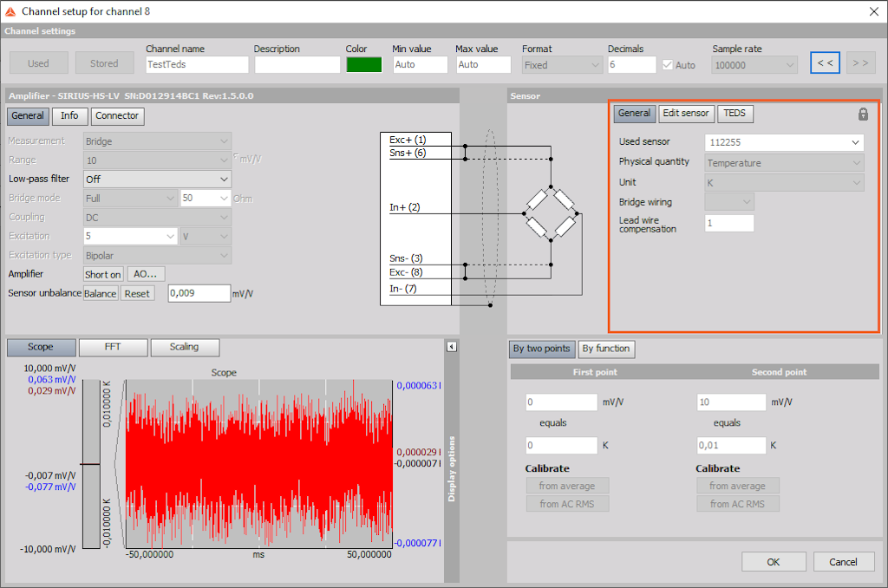
Task: Click the second point K value field
Action: (x=731, y=445)
